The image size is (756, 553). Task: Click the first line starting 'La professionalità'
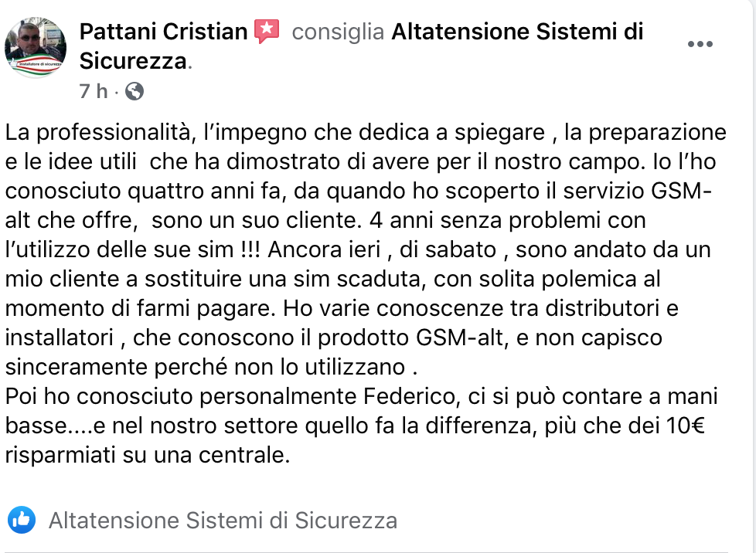coord(366,133)
